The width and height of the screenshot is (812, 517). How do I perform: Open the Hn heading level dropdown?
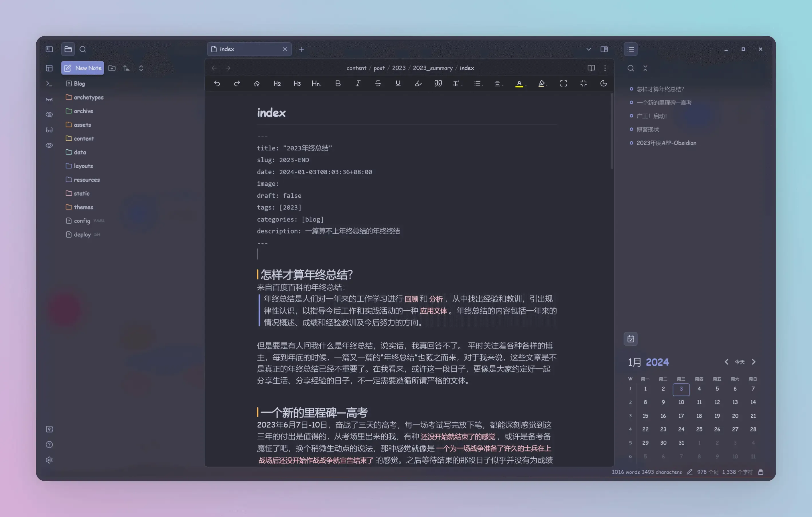pyautogui.click(x=316, y=84)
